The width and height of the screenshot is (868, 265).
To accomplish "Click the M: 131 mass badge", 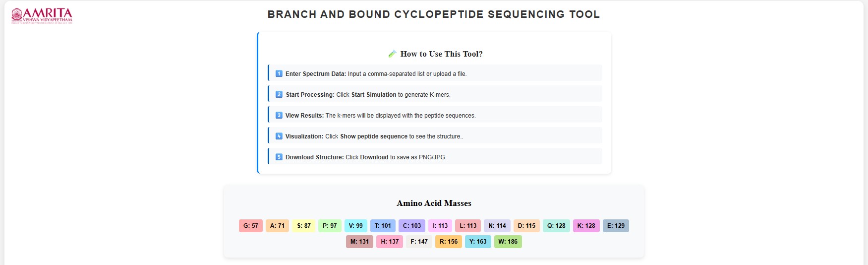I will [x=359, y=242].
